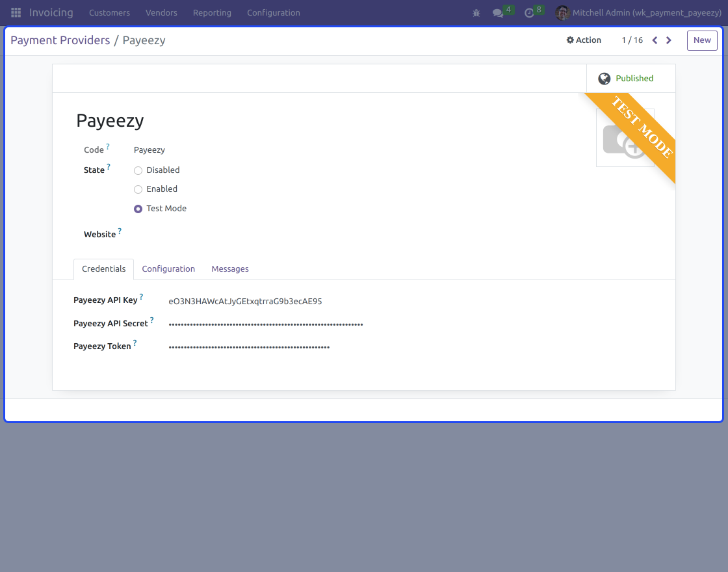The image size is (728, 572).
Task: Show help tooltip next to Code
Action: click(x=108, y=146)
